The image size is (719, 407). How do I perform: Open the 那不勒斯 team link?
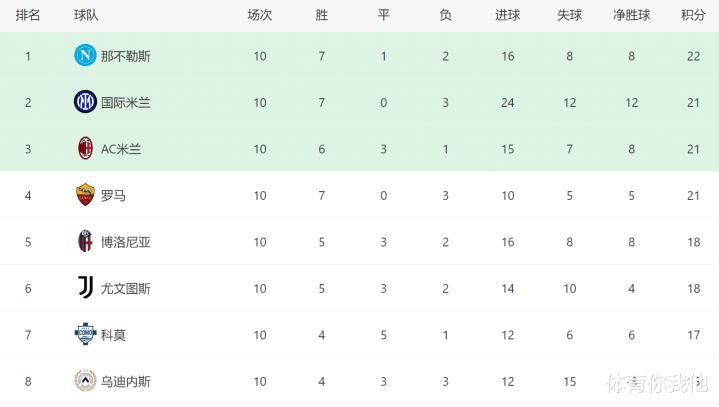coord(126,56)
